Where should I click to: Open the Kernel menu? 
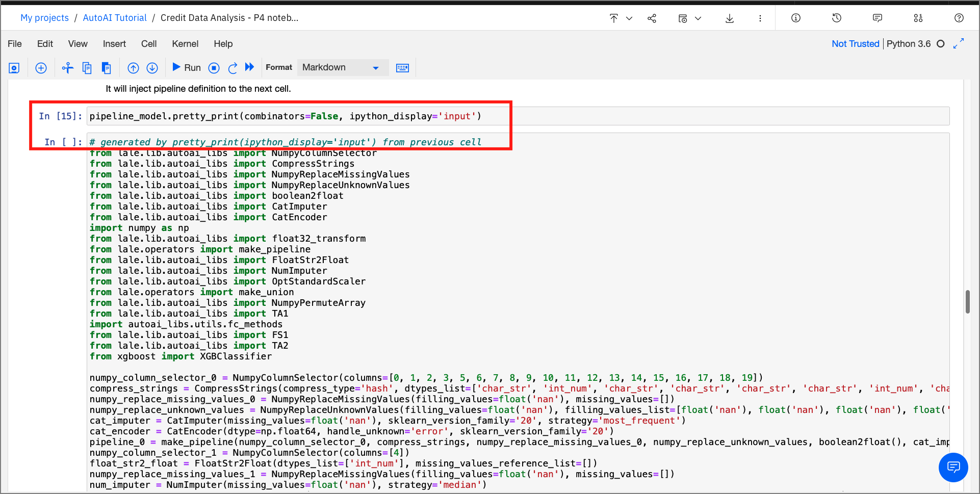pos(185,44)
